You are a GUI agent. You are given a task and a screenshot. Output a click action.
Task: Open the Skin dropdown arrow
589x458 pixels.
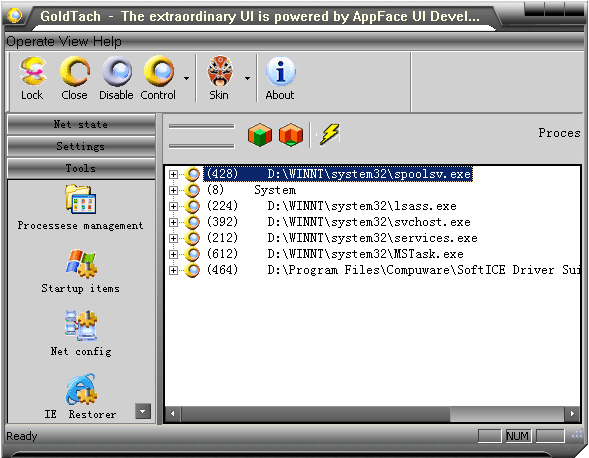pyautogui.click(x=247, y=78)
